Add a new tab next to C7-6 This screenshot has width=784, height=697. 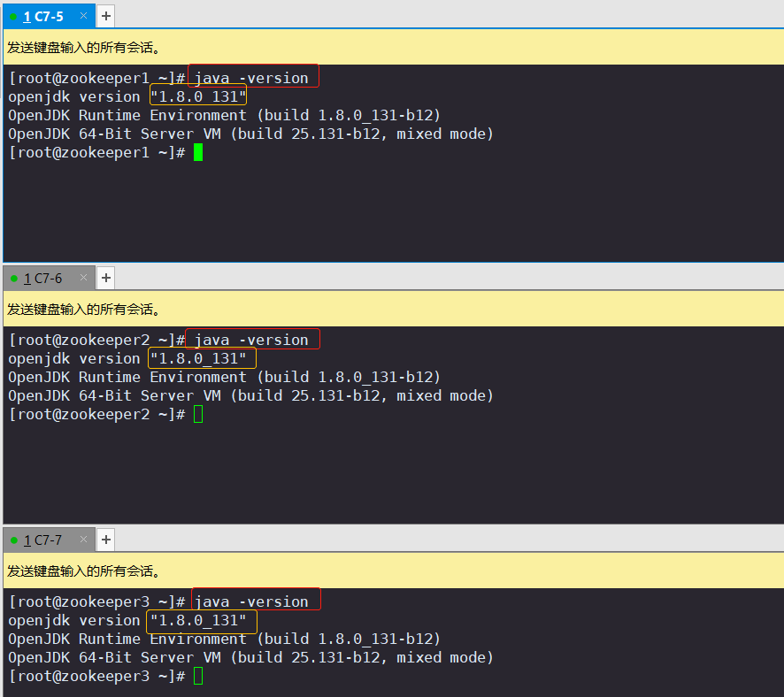click(x=106, y=278)
